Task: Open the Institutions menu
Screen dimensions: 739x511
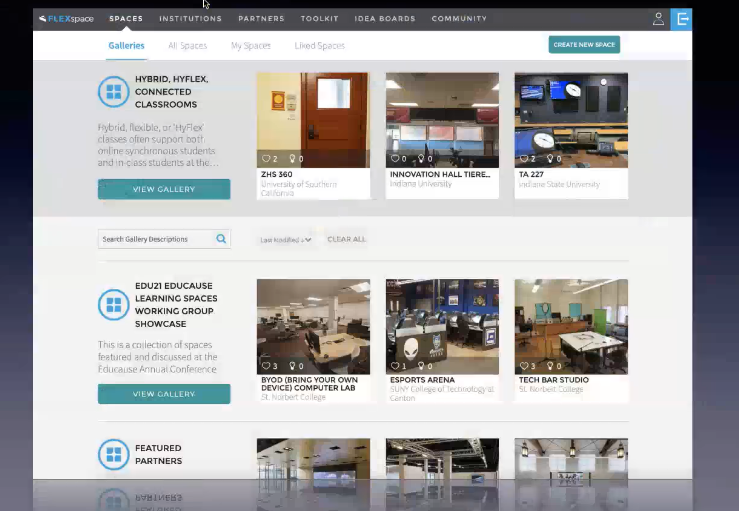Action: pos(190,19)
